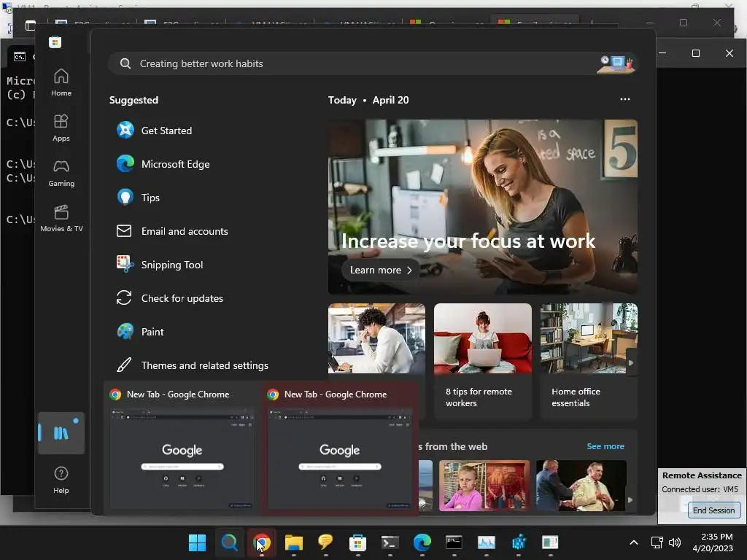Open 'Home office essentials' card
The height and width of the screenshot is (560, 747).
tap(589, 361)
